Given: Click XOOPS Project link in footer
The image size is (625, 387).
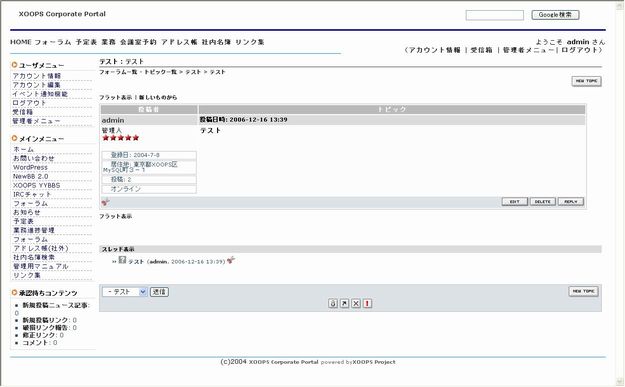Looking at the screenshot, I should [374, 362].
